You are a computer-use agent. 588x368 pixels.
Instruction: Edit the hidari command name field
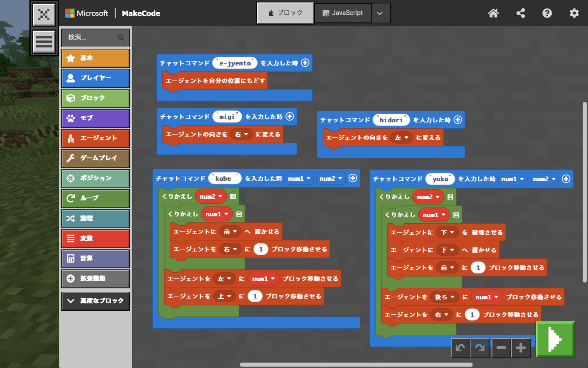[391, 120]
